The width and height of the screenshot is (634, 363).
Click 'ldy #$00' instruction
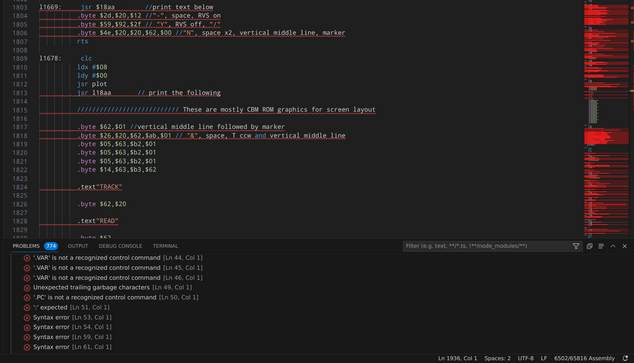point(92,76)
